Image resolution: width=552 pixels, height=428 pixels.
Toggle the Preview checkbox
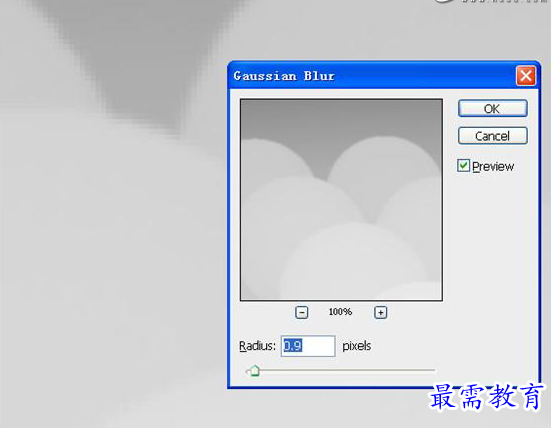(463, 165)
